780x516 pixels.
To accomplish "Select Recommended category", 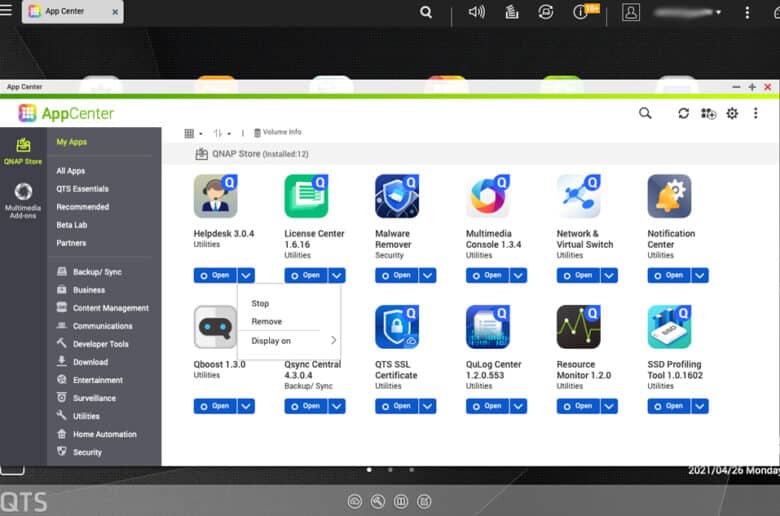I will coord(83,207).
